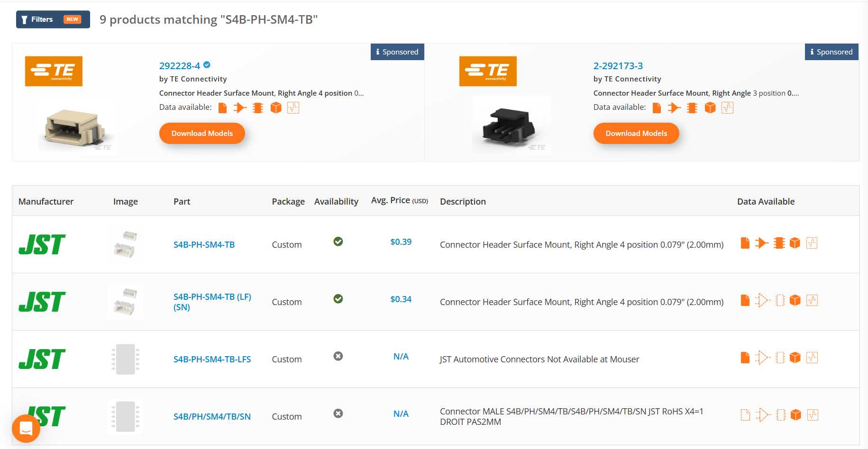Click the unavailable X icon for S4B-PH-SM4-TB-LFS
This screenshot has height=449, width=868.
[x=338, y=356]
